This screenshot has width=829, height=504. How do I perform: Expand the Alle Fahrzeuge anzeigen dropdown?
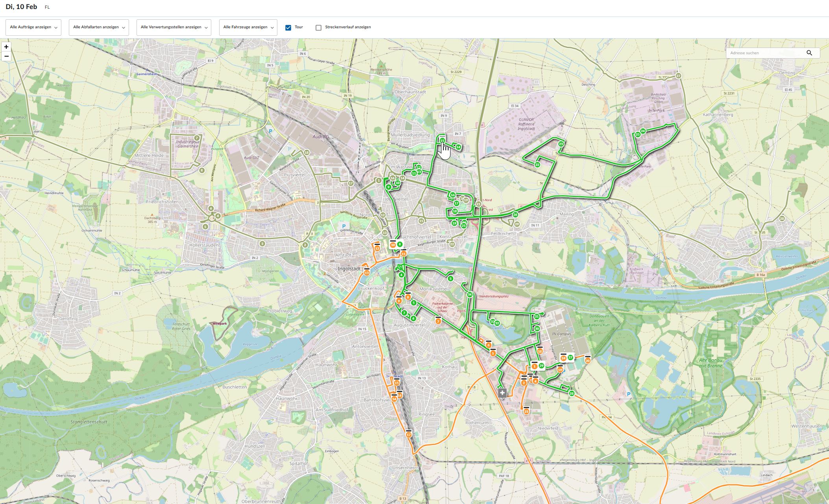tap(248, 28)
